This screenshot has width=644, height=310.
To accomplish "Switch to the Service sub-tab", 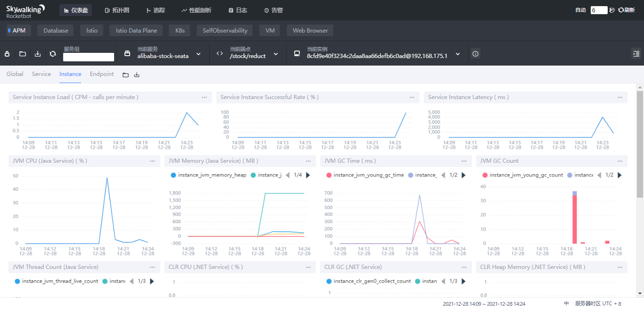I will click(41, 74).
